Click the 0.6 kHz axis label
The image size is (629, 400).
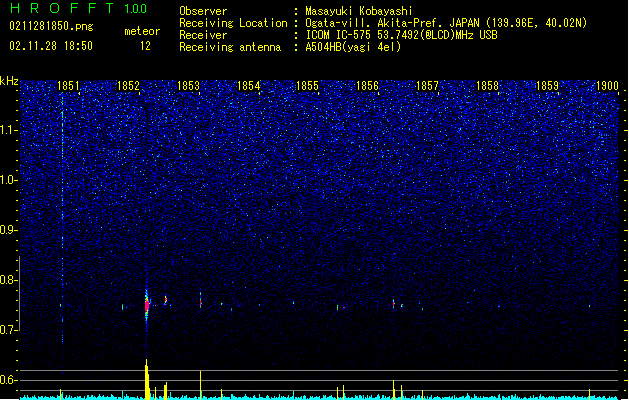(x=8, y=380)
